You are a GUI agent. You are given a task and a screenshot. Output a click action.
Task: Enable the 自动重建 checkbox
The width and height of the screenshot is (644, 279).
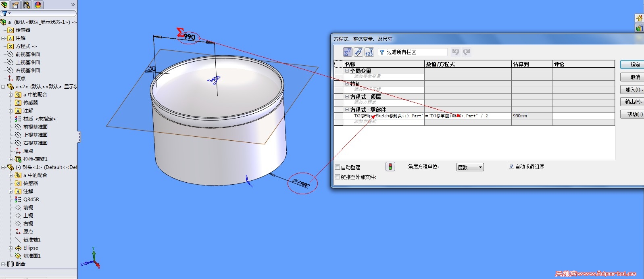(338, 167)
